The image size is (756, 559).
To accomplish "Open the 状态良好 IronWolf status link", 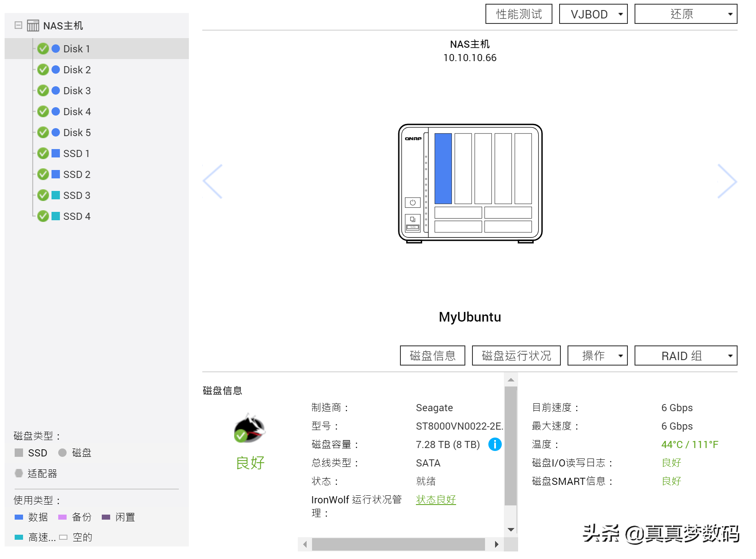I will [x=436, y=500].
